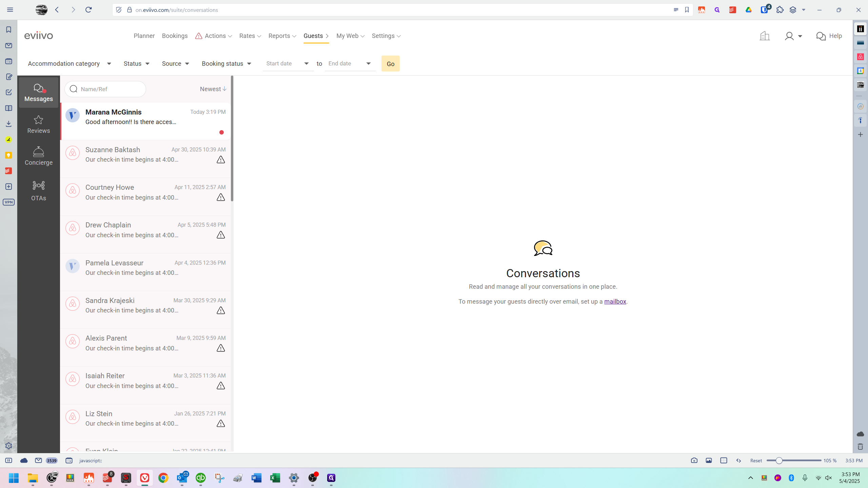The width and height of the screenshot is (868, 488).
Task: Click the browser reload button
Action: point(88,10)
